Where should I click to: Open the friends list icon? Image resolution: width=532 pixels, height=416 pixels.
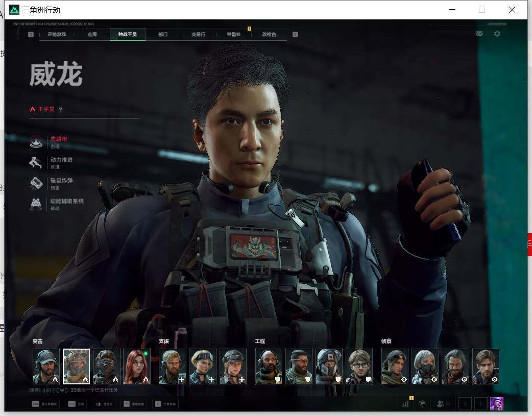443,404
